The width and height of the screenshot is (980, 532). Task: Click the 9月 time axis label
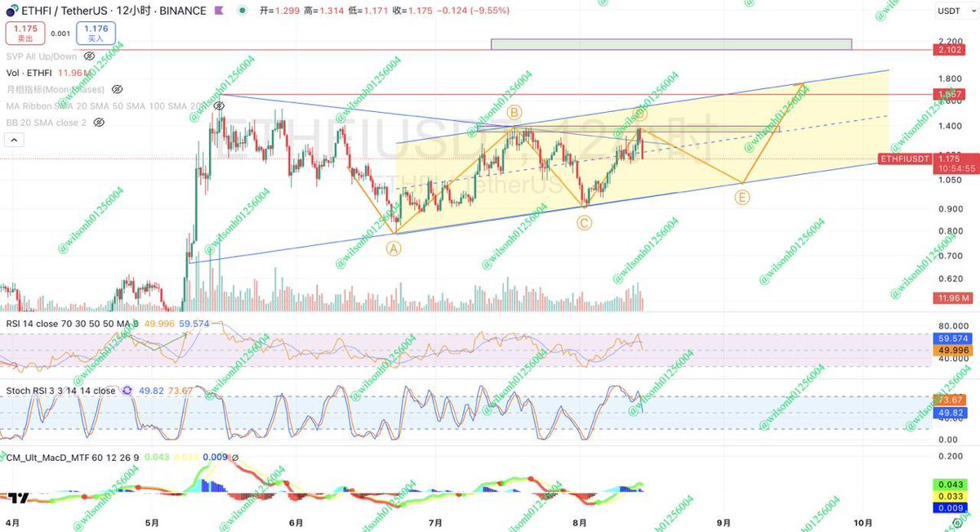click(x=724, y=522)
